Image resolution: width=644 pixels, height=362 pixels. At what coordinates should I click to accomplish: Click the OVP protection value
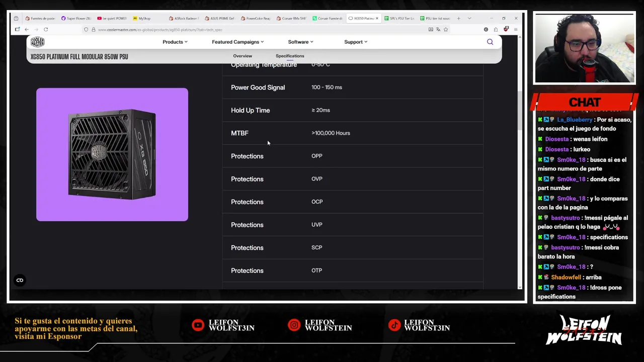tap(316, 179)
